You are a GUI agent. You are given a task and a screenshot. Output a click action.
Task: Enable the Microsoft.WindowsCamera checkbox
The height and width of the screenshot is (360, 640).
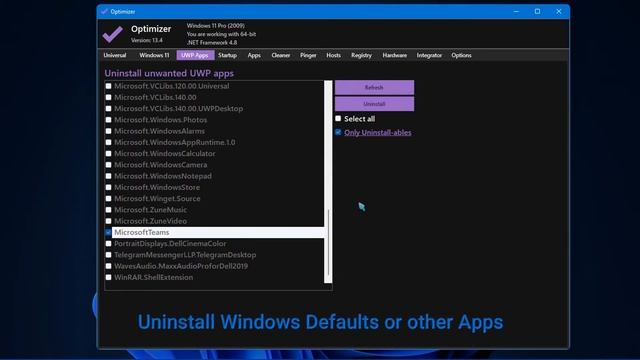coord(108,165)
